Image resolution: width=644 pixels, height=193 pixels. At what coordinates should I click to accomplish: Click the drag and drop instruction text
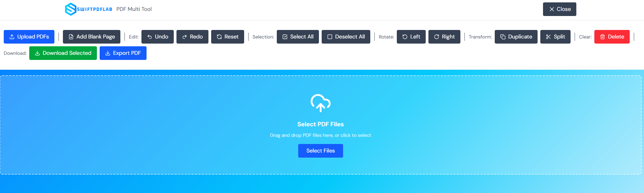[320, 135]
